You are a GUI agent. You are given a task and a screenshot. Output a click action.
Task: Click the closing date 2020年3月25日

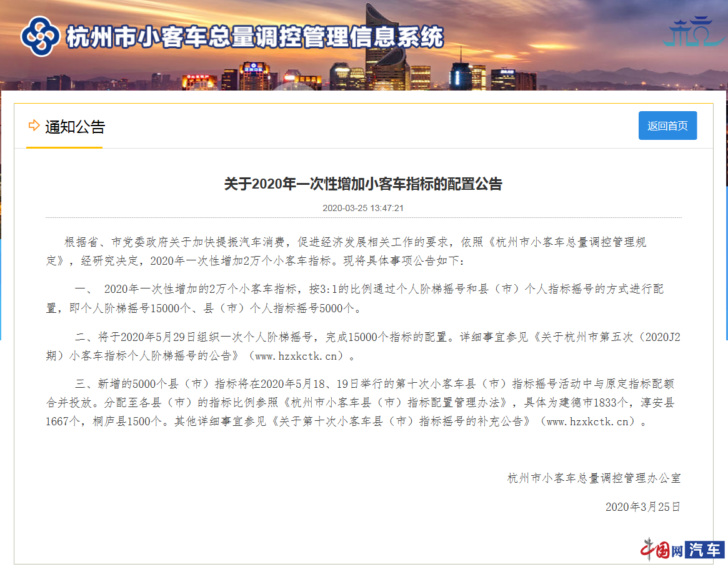642,506
